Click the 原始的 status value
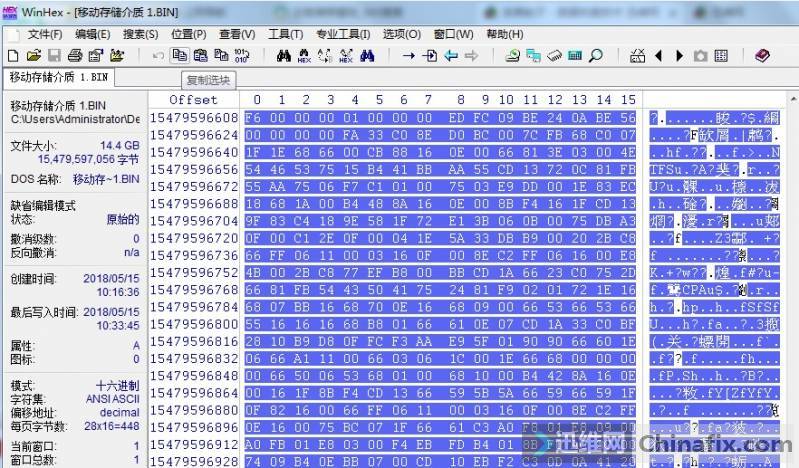The image size is (799, 468). point(123,220)
